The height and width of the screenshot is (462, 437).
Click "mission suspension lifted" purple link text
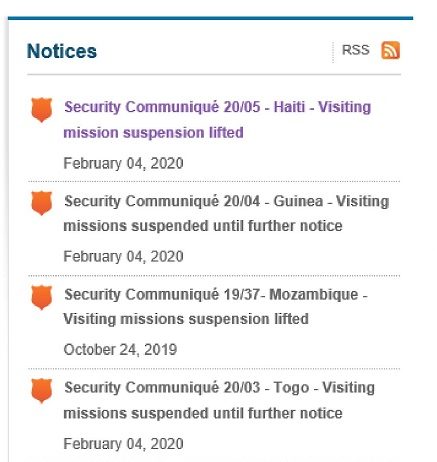click(153, 133)
